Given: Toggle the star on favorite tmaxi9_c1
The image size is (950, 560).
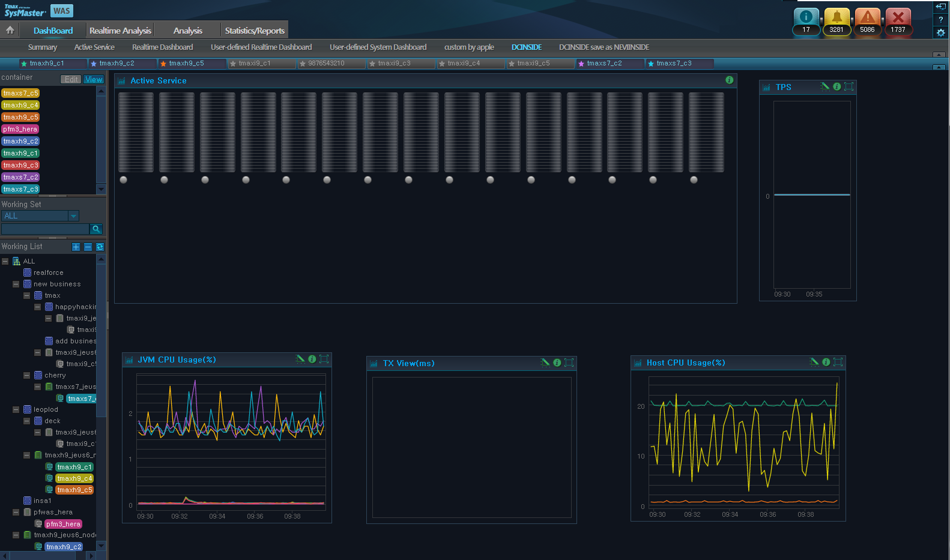Looking at the screenshot, I should [x=233, y=64].
